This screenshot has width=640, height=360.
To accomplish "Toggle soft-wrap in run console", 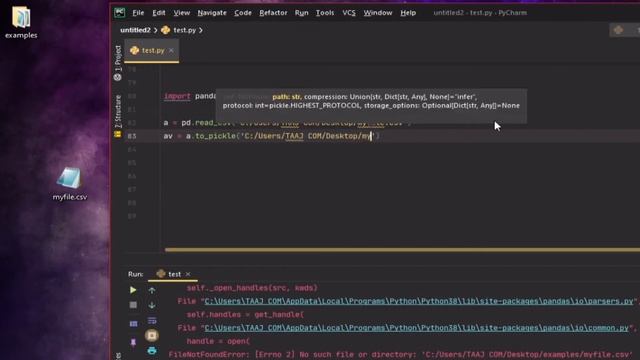I will [x=152, y=320].
